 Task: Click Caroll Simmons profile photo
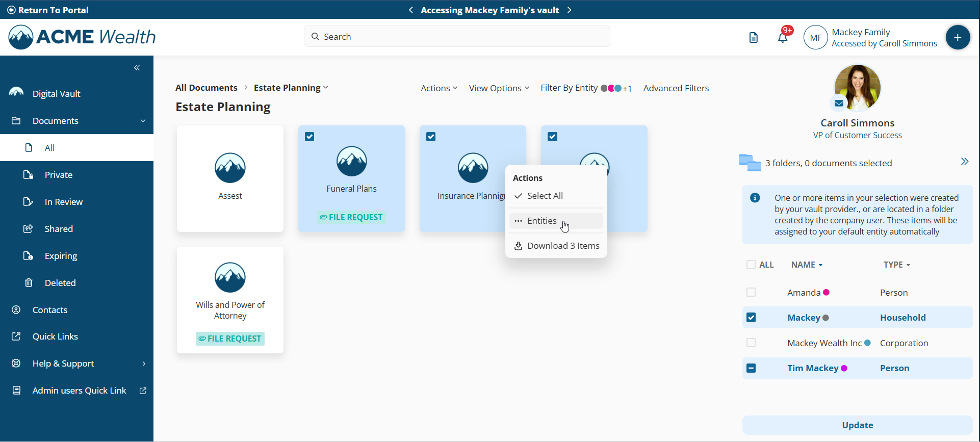(857, 87)
